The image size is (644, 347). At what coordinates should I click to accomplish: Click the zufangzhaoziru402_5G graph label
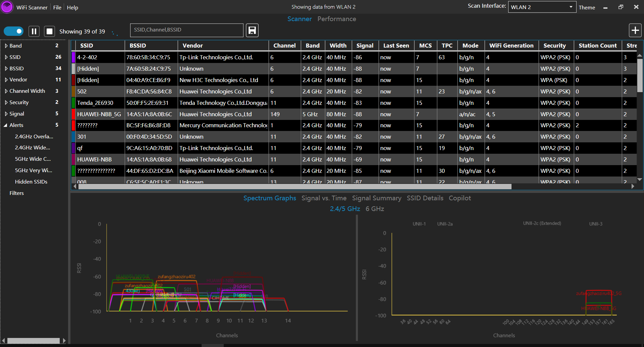[599, 293]
